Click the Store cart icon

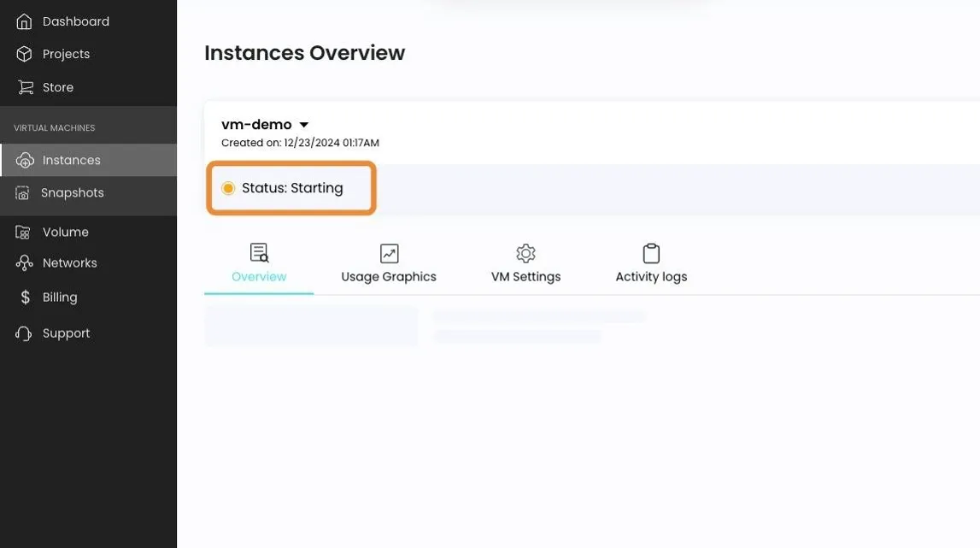click(25, 87)
